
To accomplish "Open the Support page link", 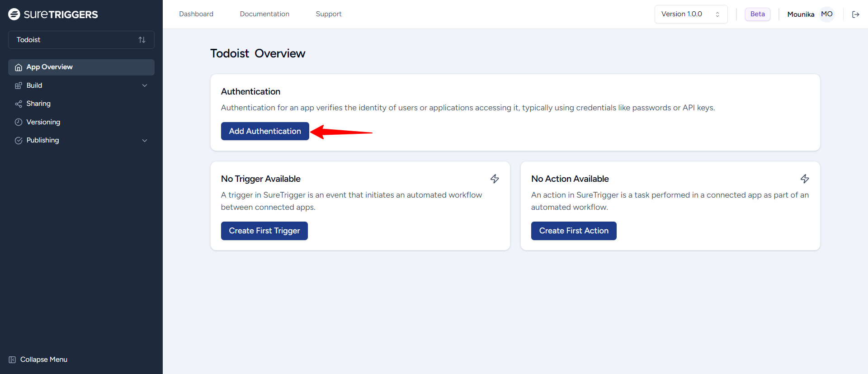I will click(x=329, y=14).
